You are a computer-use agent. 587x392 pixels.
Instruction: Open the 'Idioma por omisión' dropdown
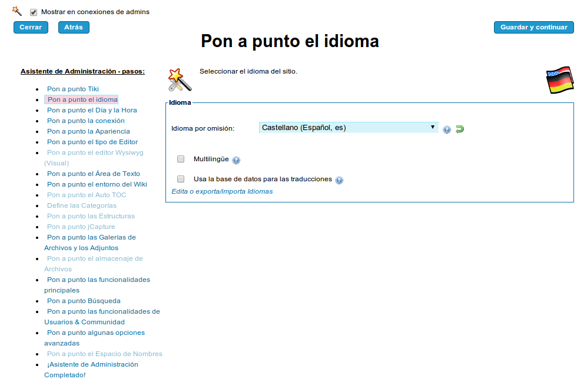click(x=349, y=128)
